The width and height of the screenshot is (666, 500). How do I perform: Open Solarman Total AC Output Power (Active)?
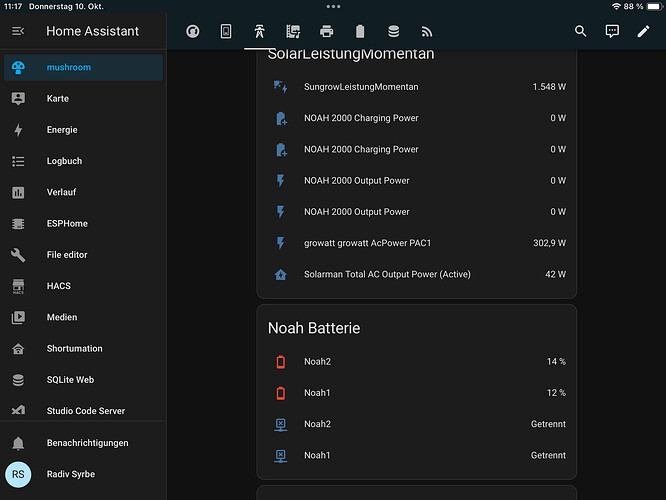(x=417, y=274)
